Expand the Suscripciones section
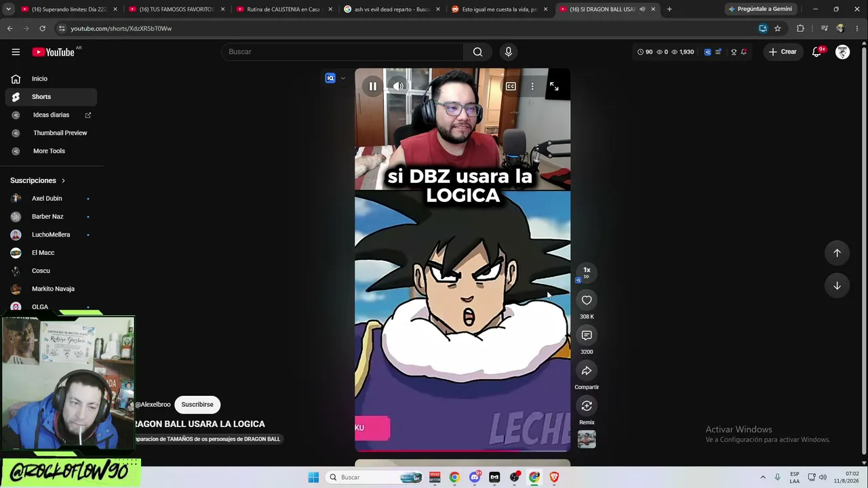This screenshot has height=488, width=868. (x=38, y=181)
